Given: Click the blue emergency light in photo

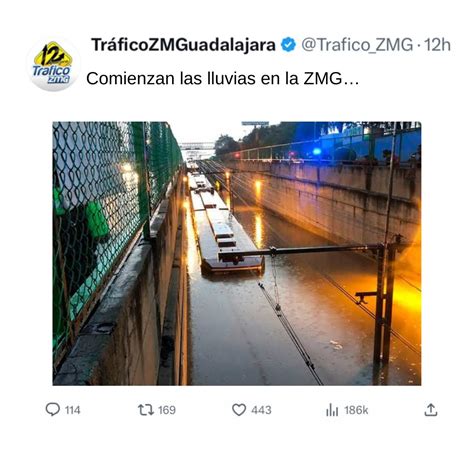Looking at the screenshot, I should (x=316, y=152).
